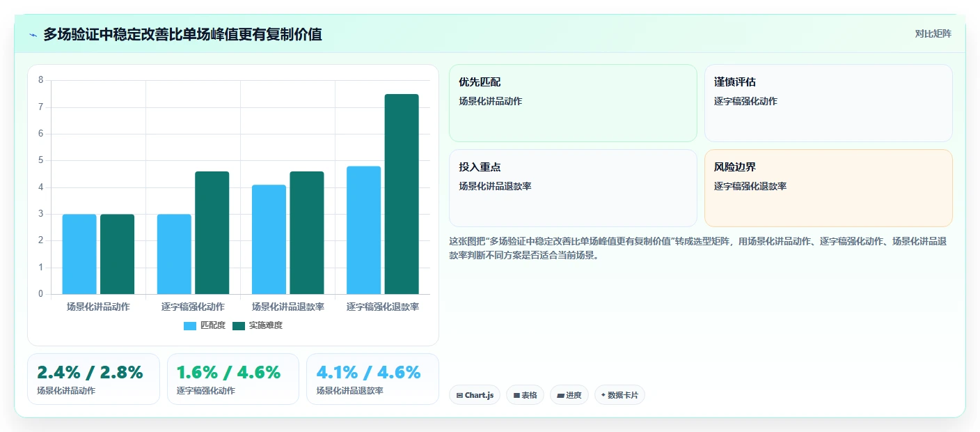Click the 场景化讲品退款率 x-axis label
The height and width of the screenshot is (432, 980).
pyautogui.click(x=288, y=307)
